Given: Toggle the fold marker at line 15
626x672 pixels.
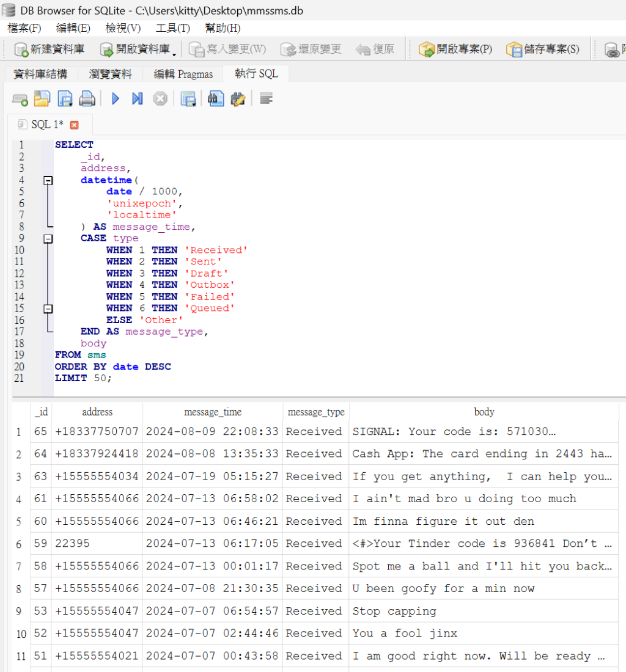Looking at the screenshot, I should (48, 309).
